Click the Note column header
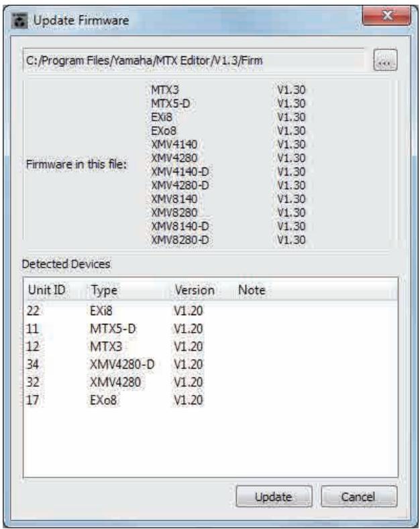Image resolution: width=420 pixels, height=529 pixels. pyautogui.click(x=252, y=290)
